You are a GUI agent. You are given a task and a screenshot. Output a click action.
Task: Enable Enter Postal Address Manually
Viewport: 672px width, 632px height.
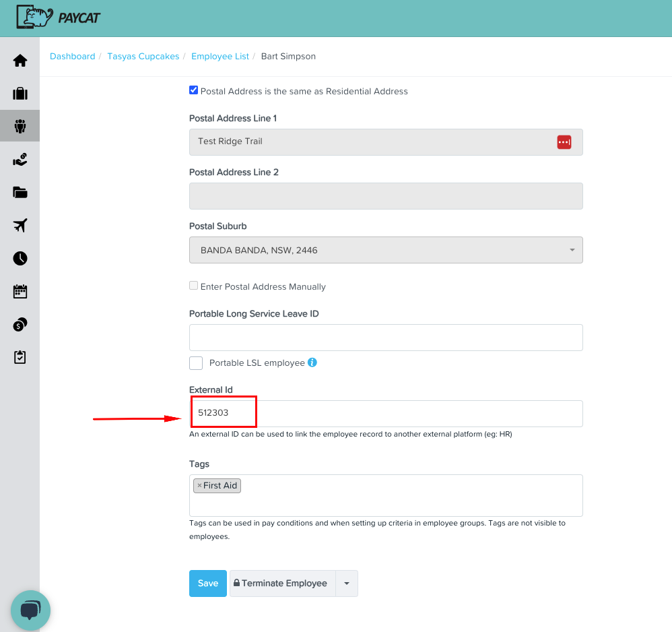pos(193,285)
